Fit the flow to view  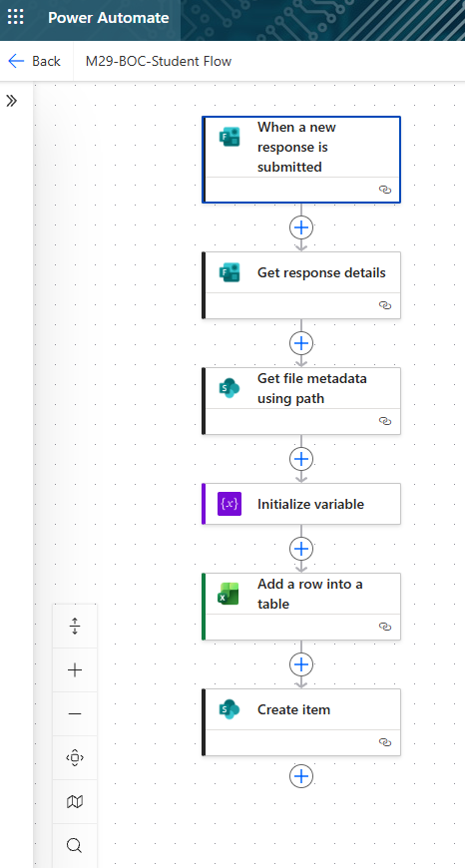[x=75, y=758]
